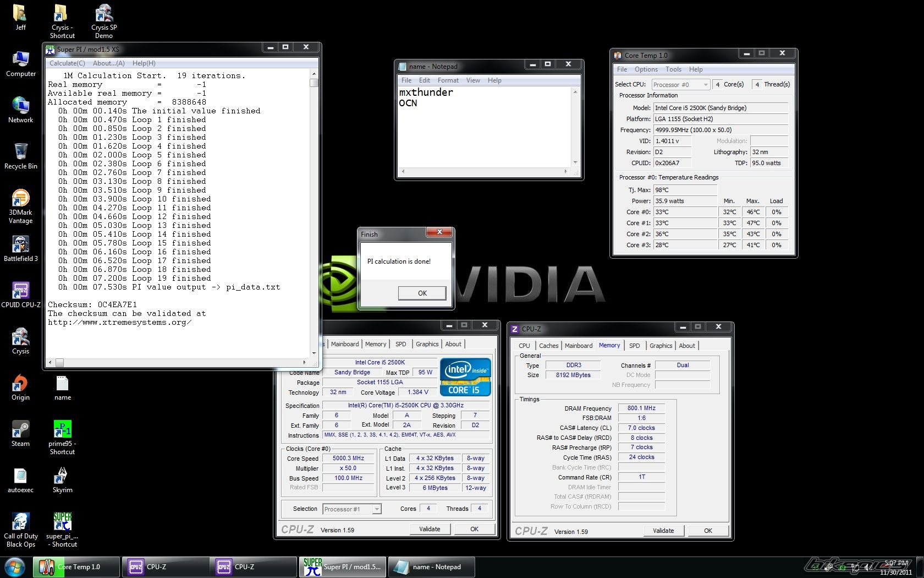
Task: Launch Battlefield 3 from the desktop
Action: [20, 248]
